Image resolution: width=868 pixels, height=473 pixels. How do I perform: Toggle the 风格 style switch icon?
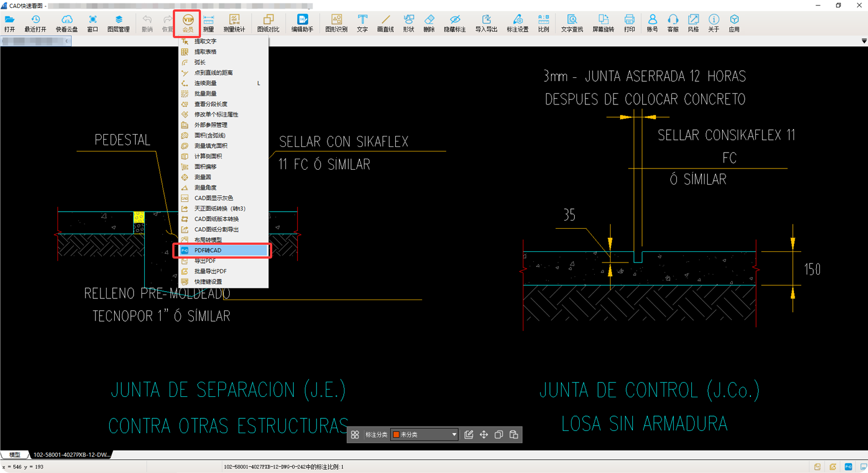point(693,23)
